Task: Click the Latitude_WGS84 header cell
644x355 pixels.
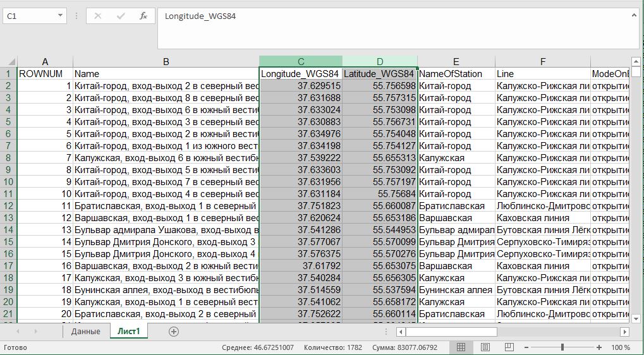Action: coord(380,74)
